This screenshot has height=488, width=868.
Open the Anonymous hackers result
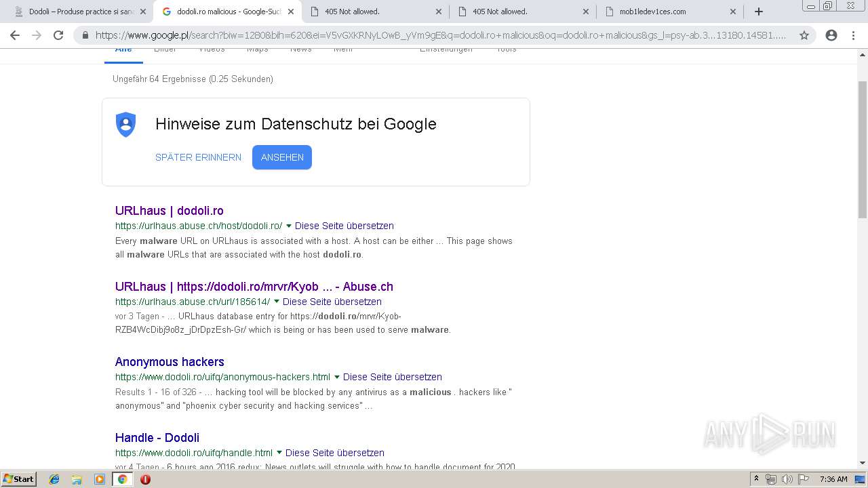point(170,362)
